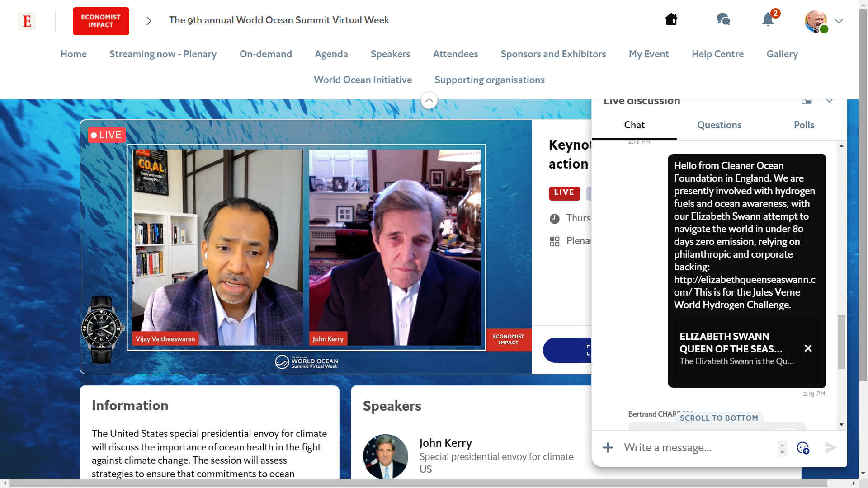Click the live video stream

[306, 247]
